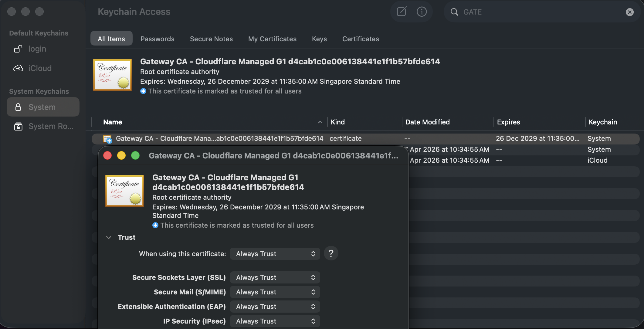
Task: Sort by the Kind column header
Action: [337, 122]
